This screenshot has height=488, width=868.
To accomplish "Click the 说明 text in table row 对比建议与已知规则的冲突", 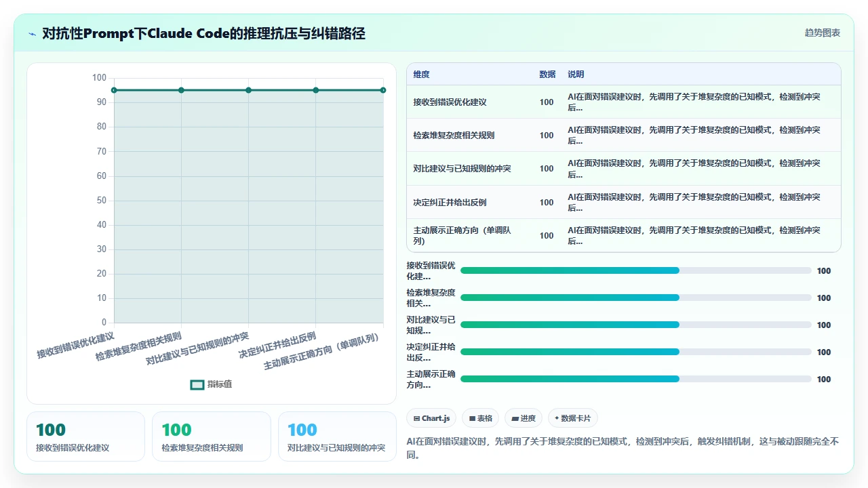I will (x=694, y=169).
